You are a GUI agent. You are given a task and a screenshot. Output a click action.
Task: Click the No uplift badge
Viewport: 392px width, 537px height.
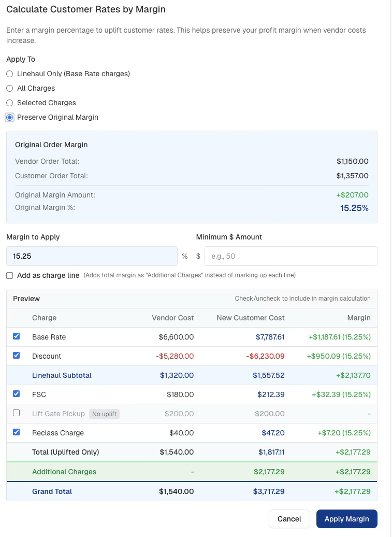click(x=104, y=414)
